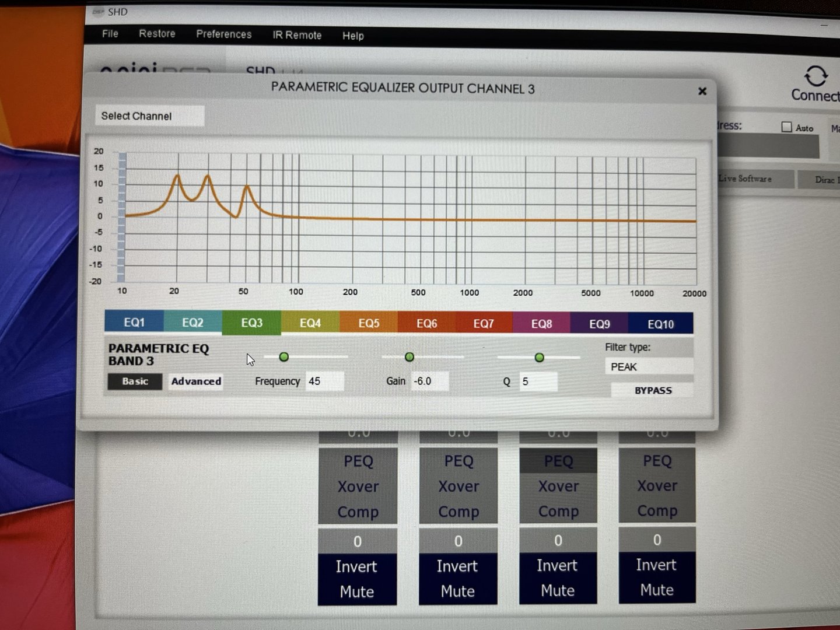Select Basic EQ mode
The width and height of the screenshot is (840, 630).
(135, 381)
